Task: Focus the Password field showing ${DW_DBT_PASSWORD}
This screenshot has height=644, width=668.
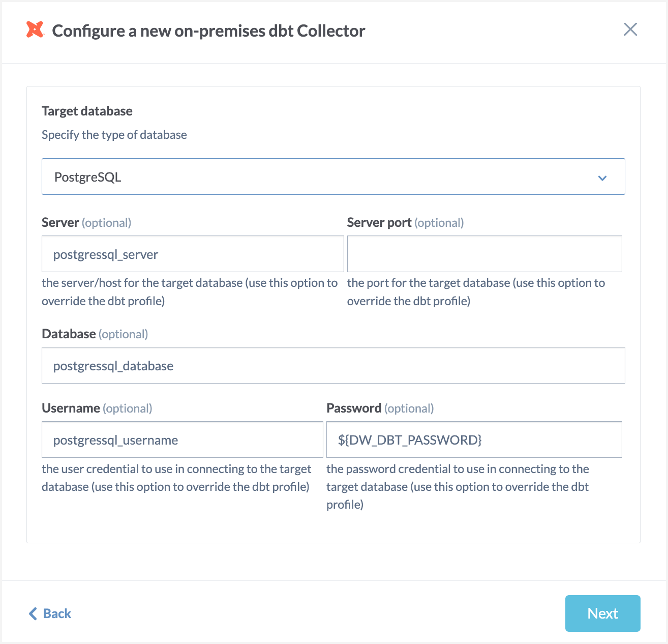Action: pos(474,440)
